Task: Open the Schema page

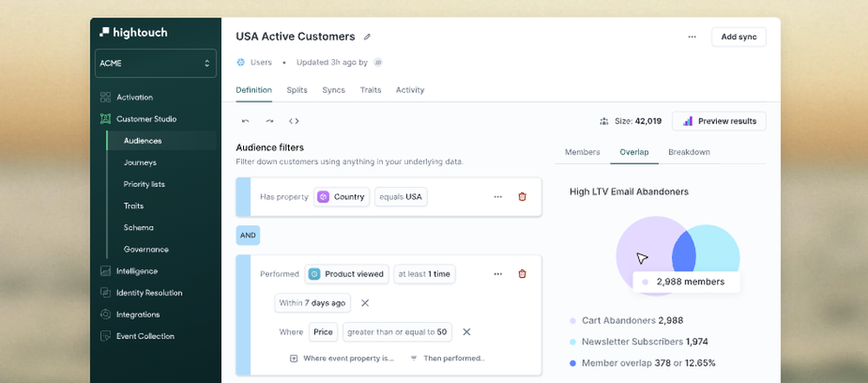Action: [x=138, y=228]
